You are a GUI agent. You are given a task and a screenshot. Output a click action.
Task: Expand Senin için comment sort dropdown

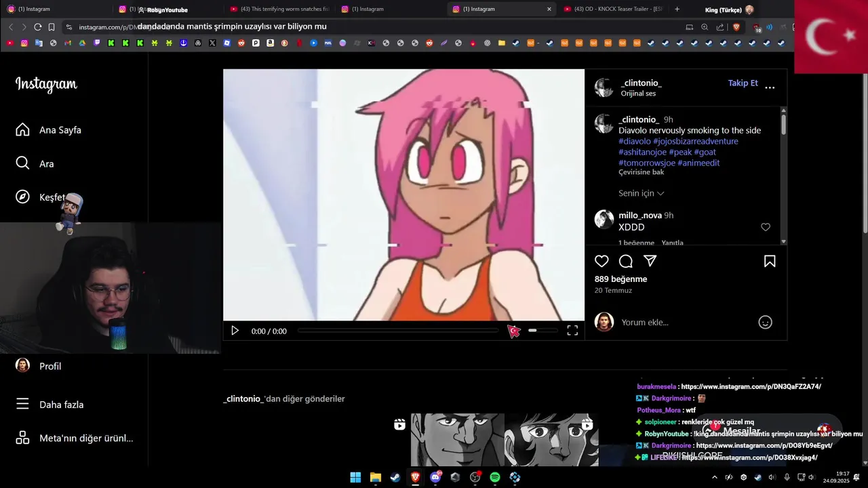click(x=641, y=193)
